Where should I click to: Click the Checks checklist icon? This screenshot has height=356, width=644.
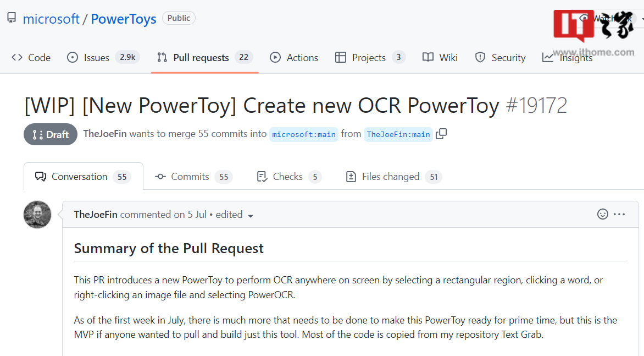pyautogui.click(x=262, y=177)
